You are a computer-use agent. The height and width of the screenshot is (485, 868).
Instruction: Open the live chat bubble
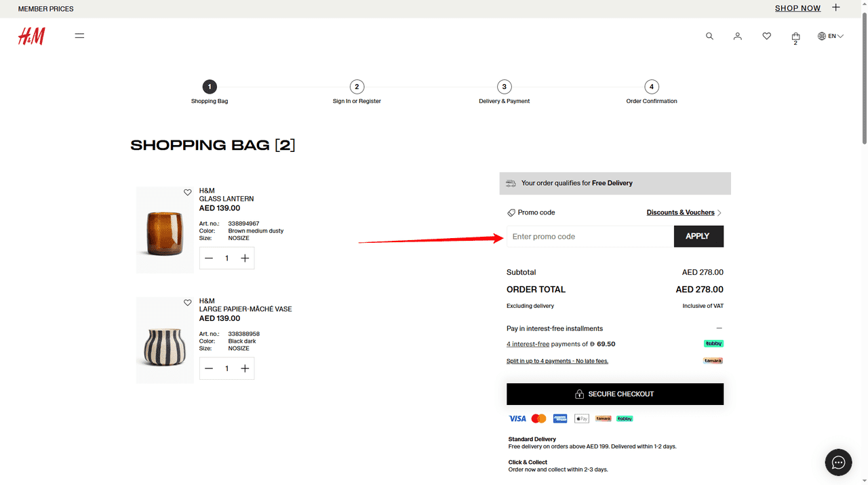(x=838, y=463)
